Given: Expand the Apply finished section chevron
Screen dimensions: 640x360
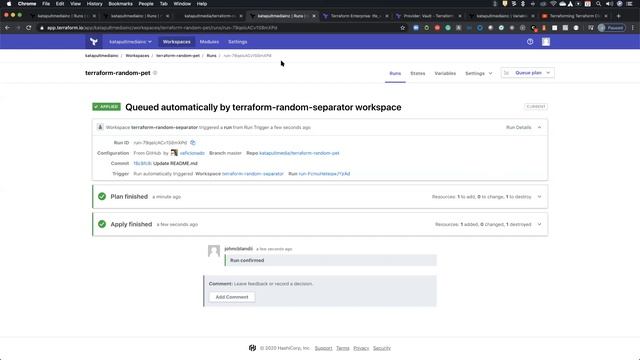Looking at the screenshot, I should tap(539, 224).
